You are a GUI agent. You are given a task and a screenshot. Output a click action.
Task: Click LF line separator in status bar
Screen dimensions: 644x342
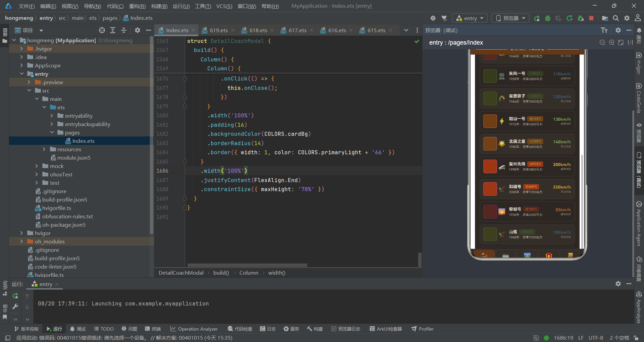[581, 338]
